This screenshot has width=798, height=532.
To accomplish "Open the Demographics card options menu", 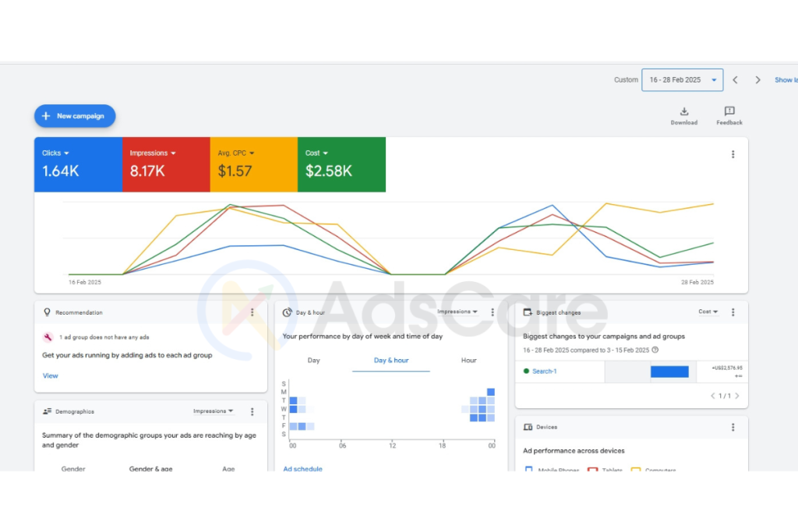I will (252, 411).
